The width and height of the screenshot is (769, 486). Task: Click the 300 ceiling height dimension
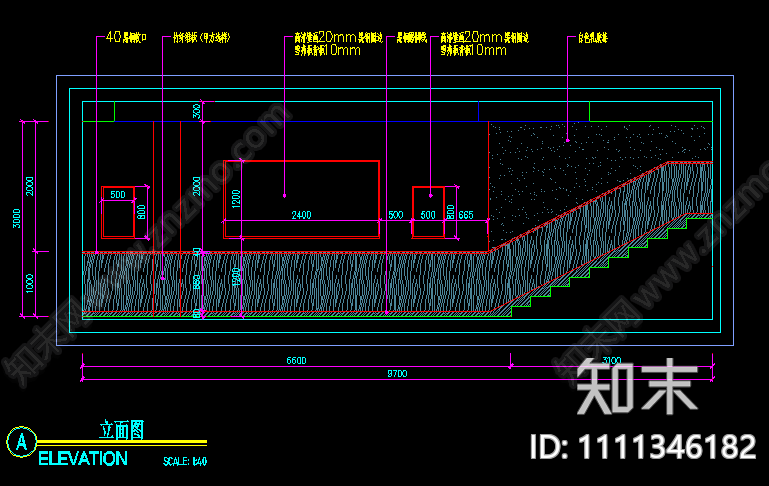[x=197, y=111]
